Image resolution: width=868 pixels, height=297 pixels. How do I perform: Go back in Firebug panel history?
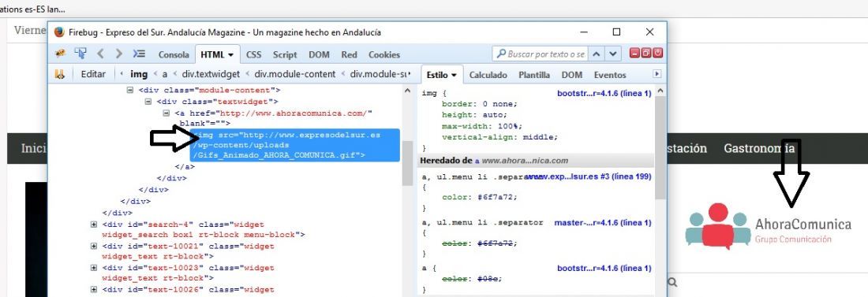tap(100, 54)
